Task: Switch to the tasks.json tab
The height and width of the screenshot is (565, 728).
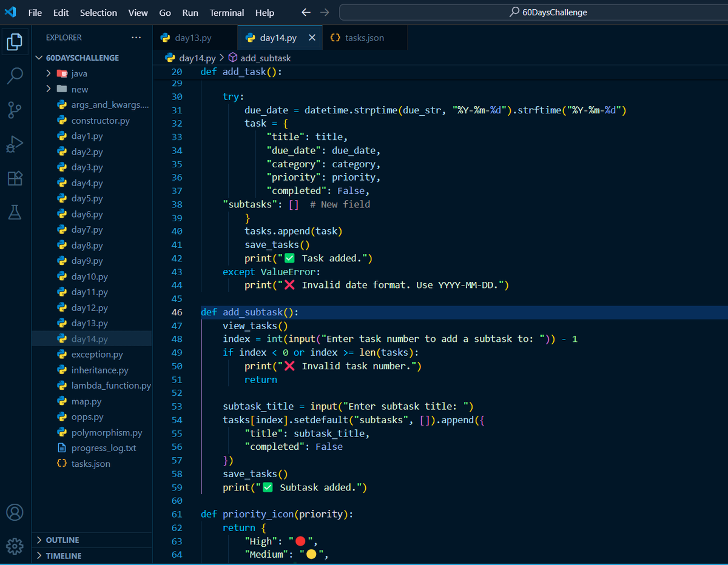Action: [x=365, y=38]
